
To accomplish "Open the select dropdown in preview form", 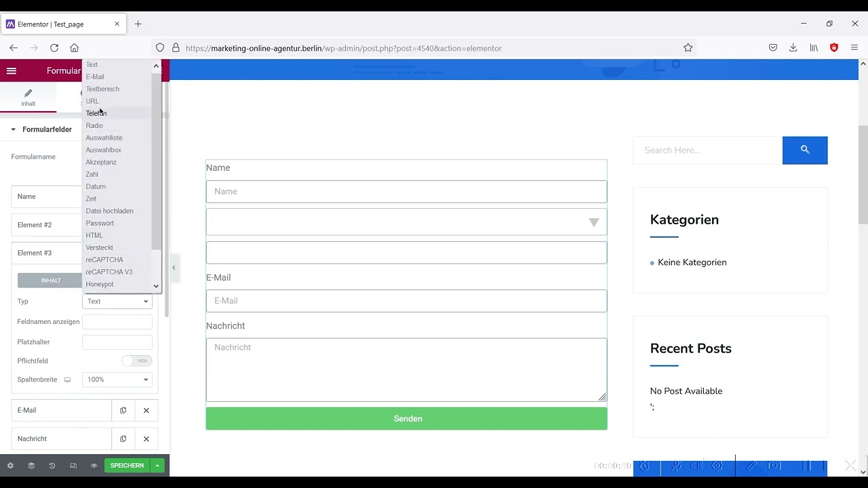I will tap(406, 222).
